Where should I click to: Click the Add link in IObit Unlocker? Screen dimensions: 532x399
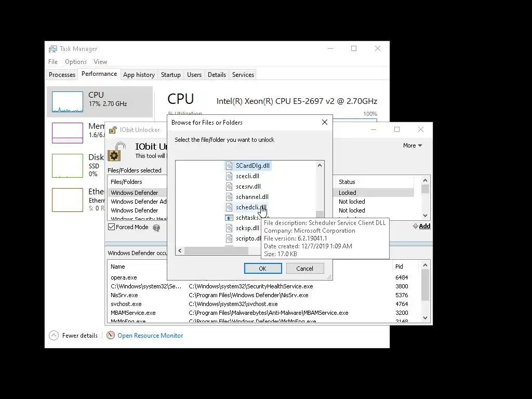tap(422, 226)
